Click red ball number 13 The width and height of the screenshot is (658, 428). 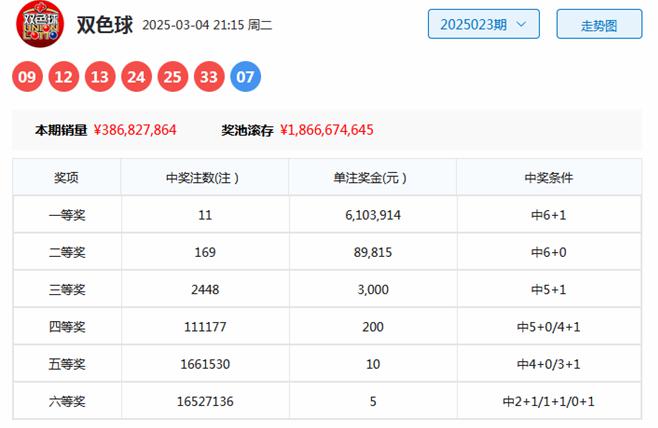coord(101,76)
